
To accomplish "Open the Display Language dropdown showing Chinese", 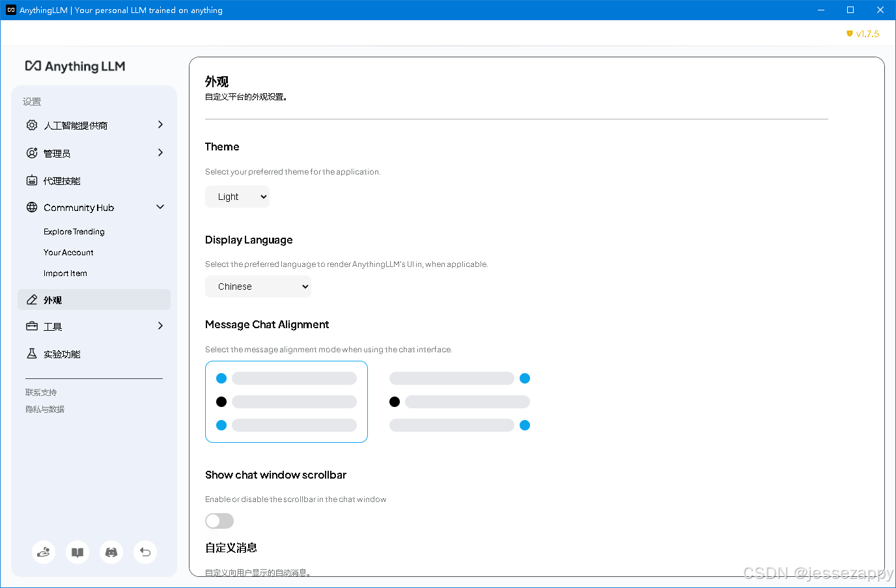I will 258,287.
